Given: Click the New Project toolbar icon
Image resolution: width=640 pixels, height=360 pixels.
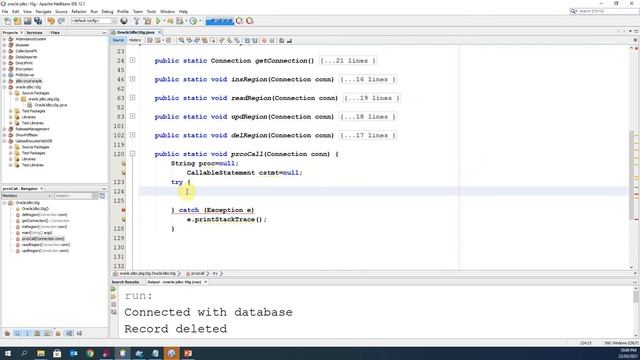Looking at the screenshot, I should [x=17, y=21].
